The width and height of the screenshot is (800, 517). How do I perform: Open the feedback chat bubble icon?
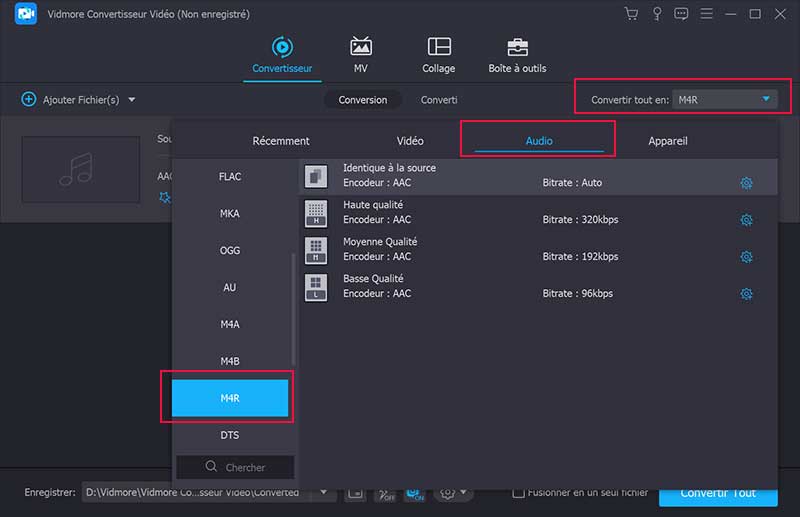[681, 14]
